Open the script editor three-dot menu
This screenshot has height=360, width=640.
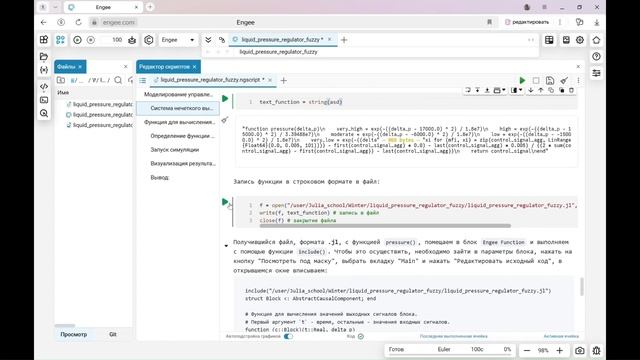[x=578, y=80]
